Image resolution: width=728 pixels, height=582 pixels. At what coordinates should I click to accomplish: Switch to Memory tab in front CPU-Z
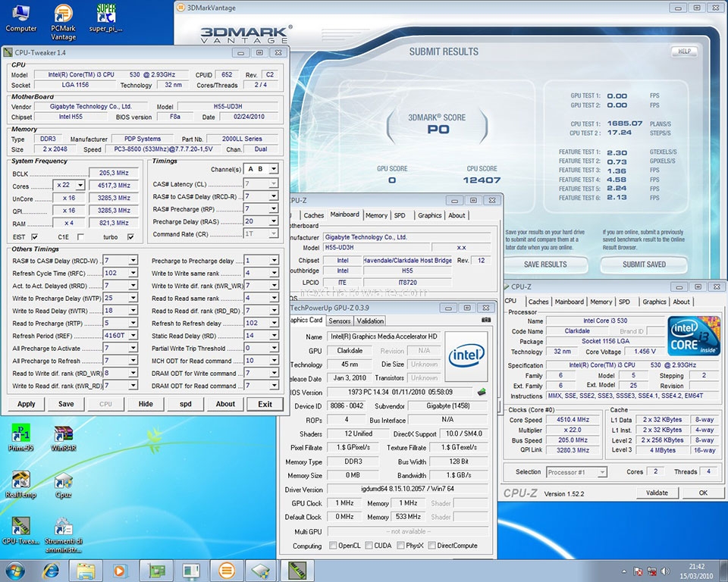click(601, 302)
